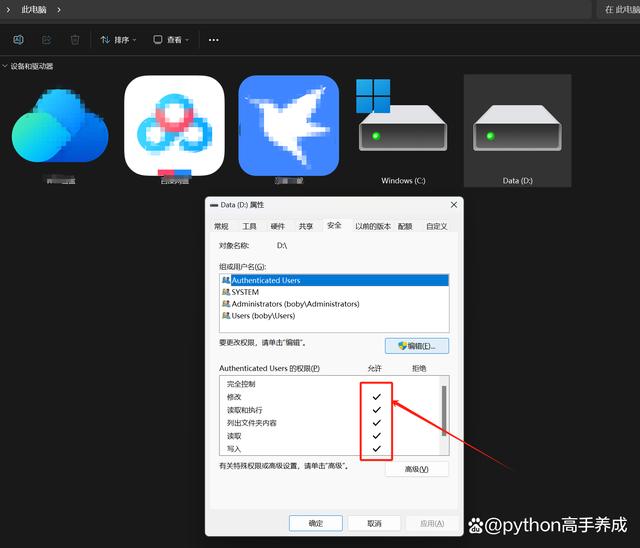Click the 高级(V) button

click(x=416, y=469)
